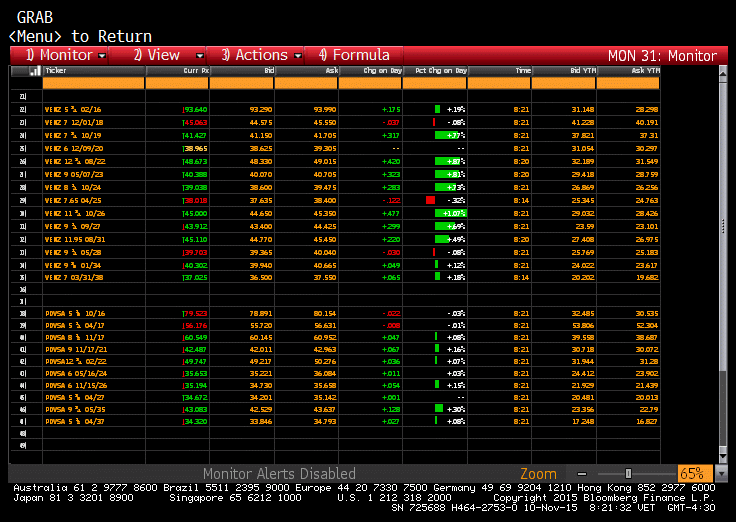Select the VENZ 9 ¼ 05/28 ticker

click(73, 253)
